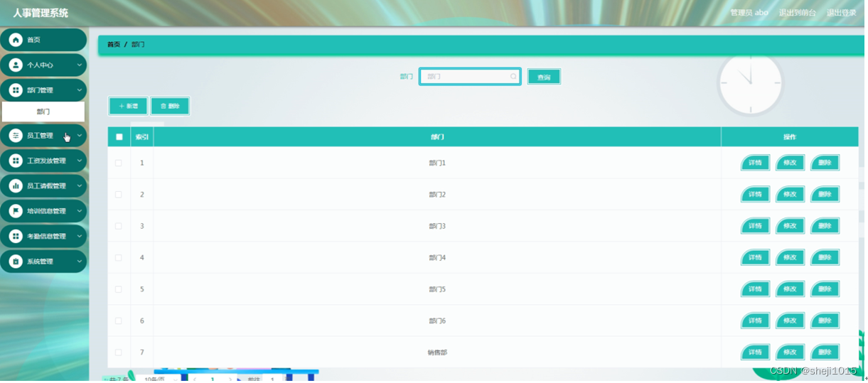
Task: Open 详情 for 部门2
Action: [755, 194]
